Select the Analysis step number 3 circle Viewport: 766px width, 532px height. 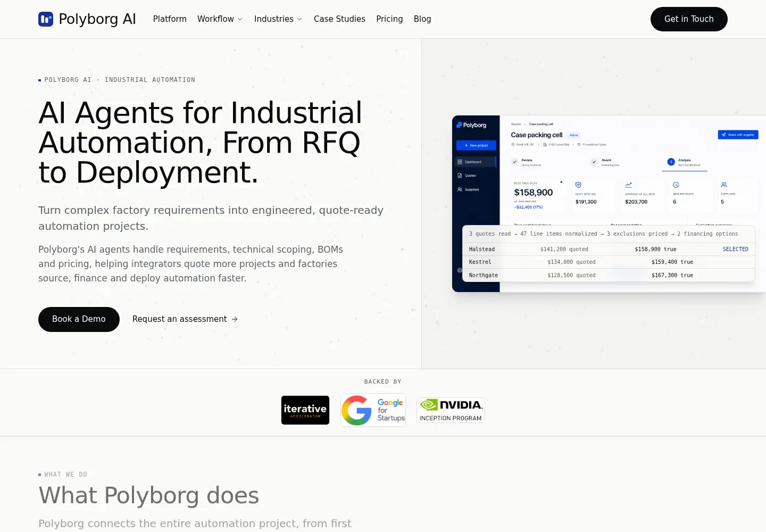671,162
